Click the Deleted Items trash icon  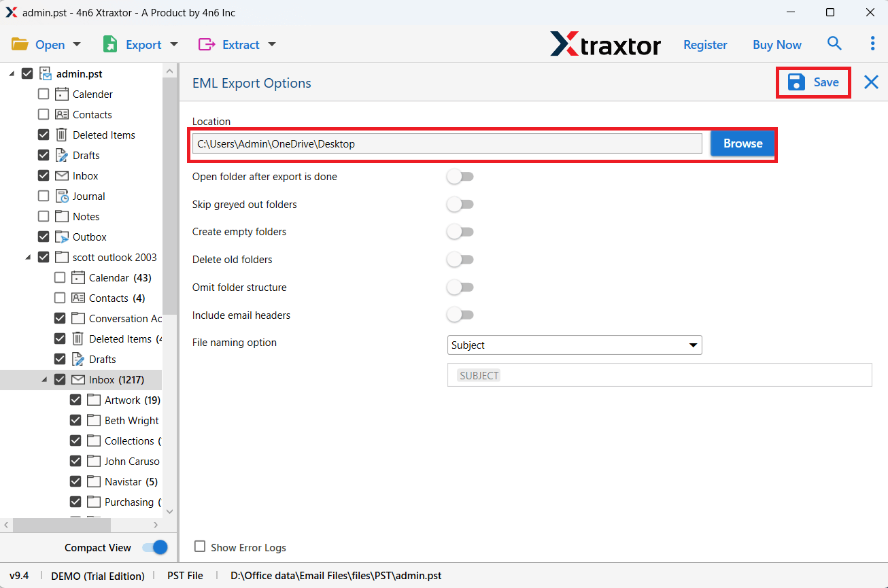[x=62, y=135]
